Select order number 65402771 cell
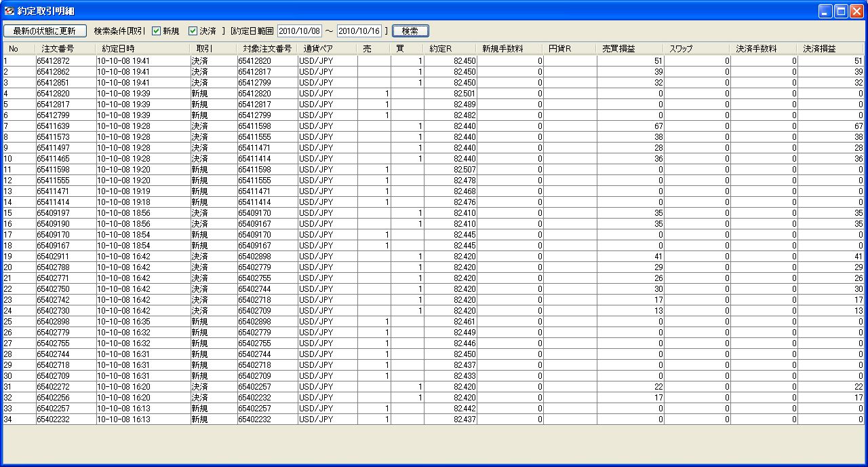Viewport: 868px width, 467px height. pos(66,278)
